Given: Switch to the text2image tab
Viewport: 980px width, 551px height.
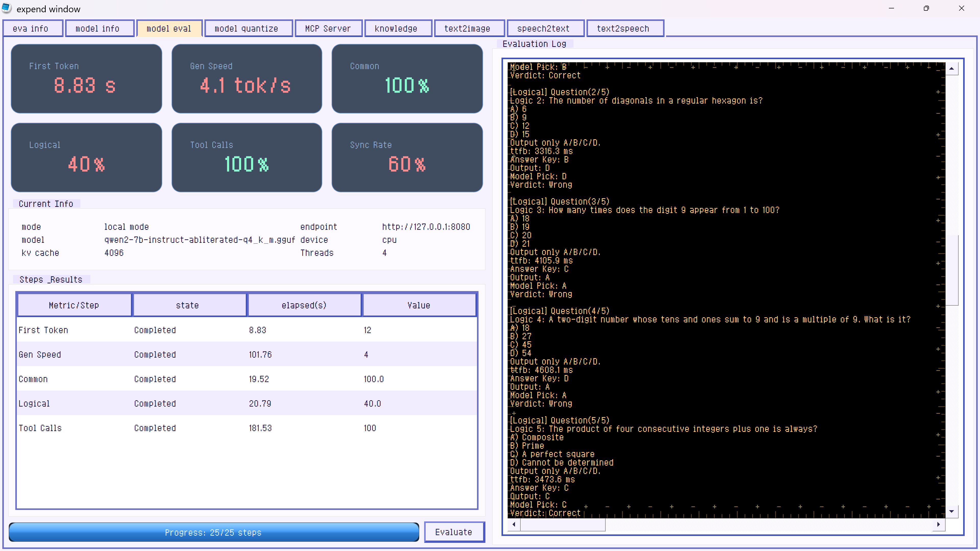Looking at the screenshot, I should pos(469,29).
